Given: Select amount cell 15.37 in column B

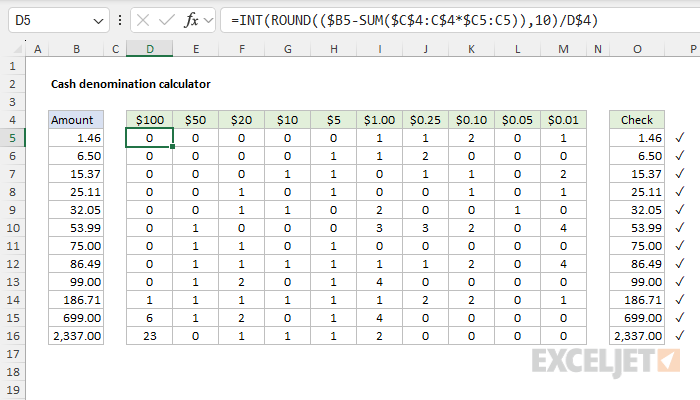Looking at the screenshot, I should (x=76, y=174).
